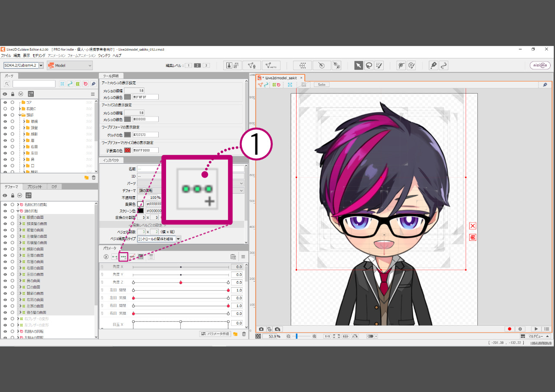Image resolution: width=555 pixels, height=392 pixels.
Task: Create a rotation deformer from the toolbar
Action: tap(321, 65)
